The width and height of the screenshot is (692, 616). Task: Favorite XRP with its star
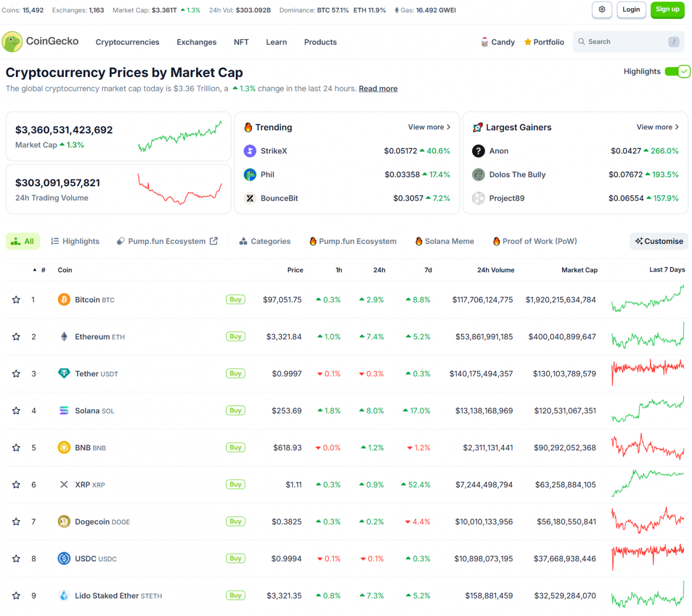(16, 485)
